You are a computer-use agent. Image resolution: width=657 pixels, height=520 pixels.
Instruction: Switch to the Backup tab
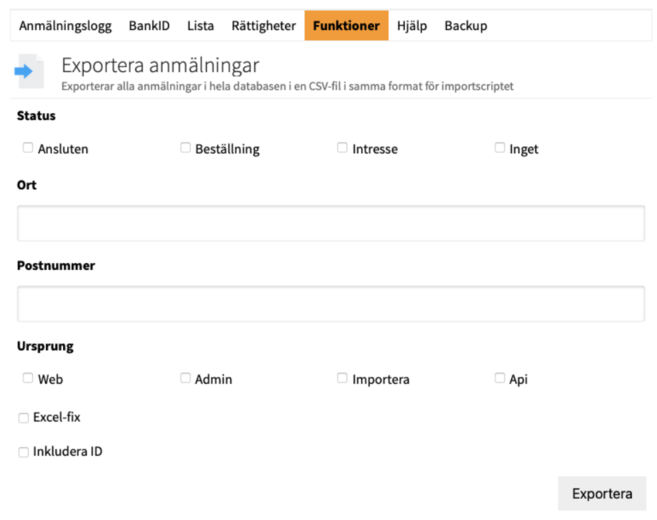(465, 26)
